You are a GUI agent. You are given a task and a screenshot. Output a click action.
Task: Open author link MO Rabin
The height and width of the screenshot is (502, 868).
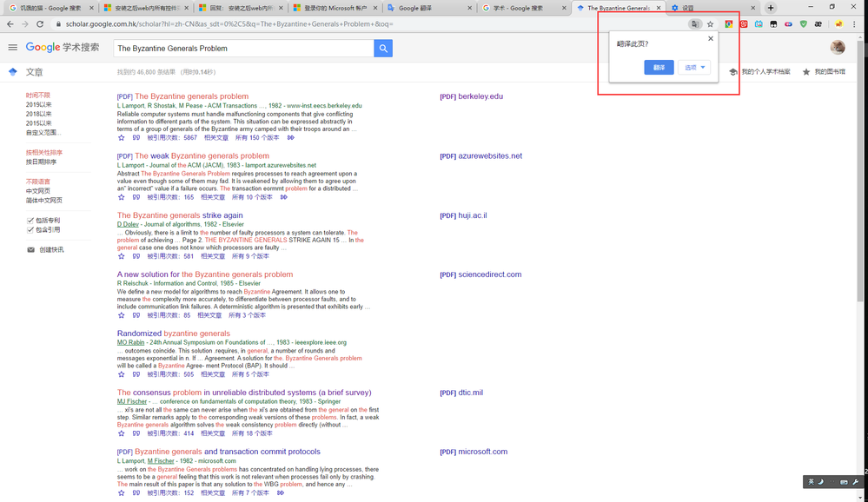pyautogui.click(x=130, y=342)
